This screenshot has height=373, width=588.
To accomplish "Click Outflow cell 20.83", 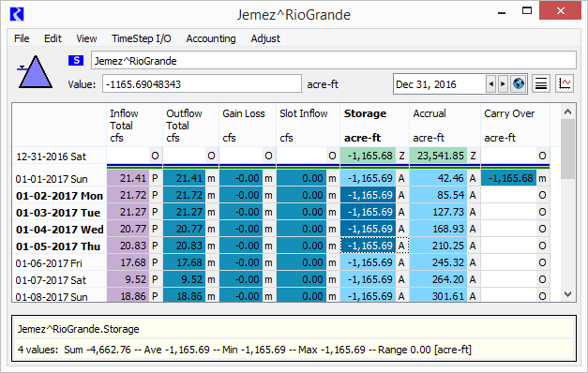I will pyautogui.click(x=185, y=246).
